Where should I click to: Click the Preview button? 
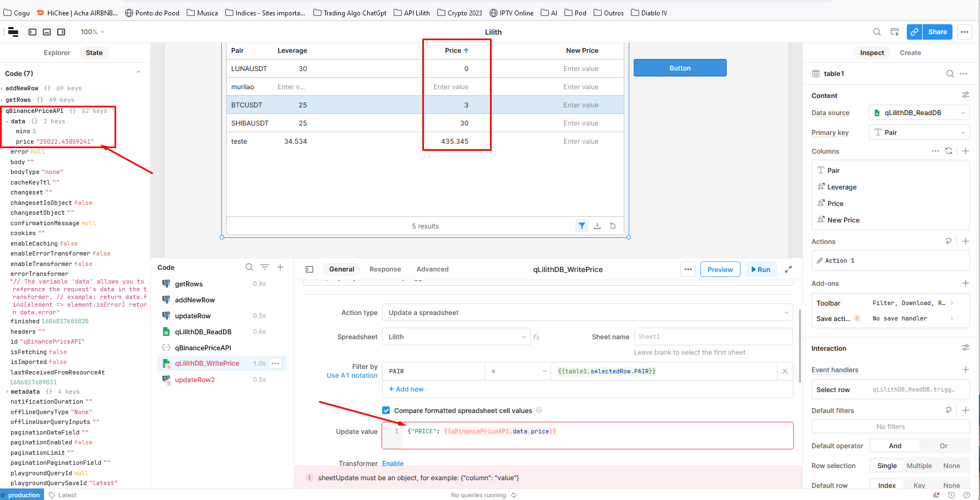[x=720, y=269]
